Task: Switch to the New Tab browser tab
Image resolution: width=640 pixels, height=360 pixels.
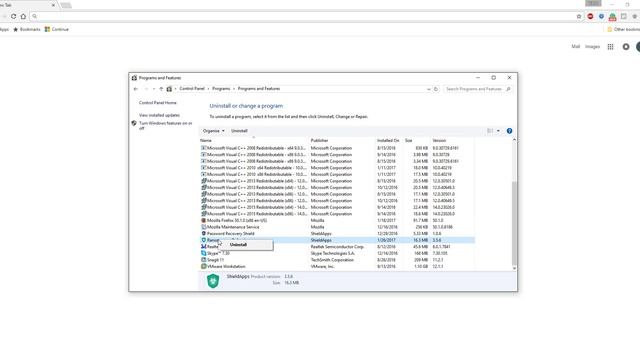Action: pos(27,5)
